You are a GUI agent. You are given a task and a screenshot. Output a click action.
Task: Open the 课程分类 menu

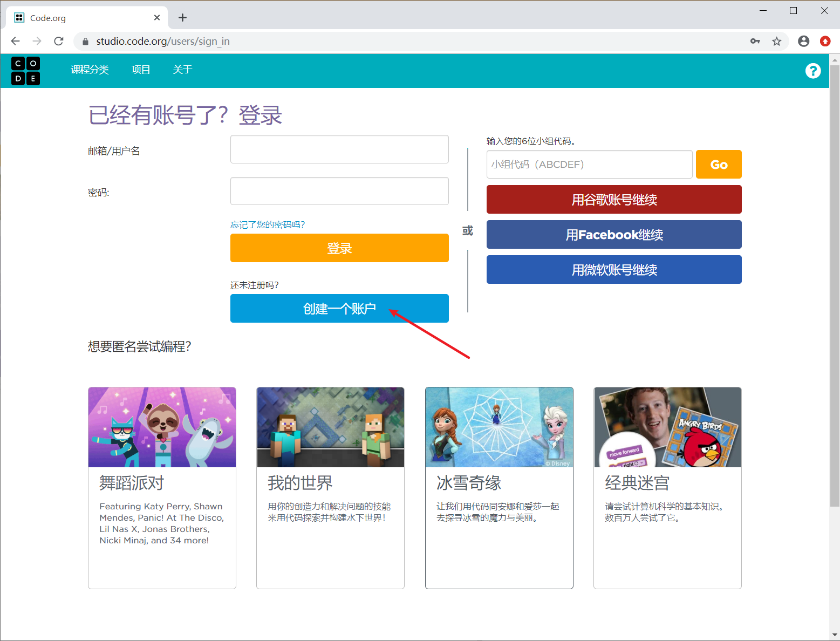point(90,70)
